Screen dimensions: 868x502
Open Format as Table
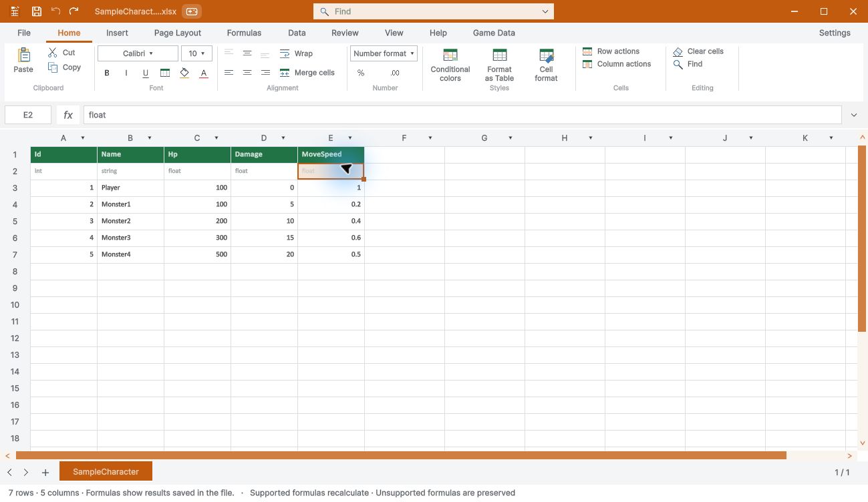[499, 65]
